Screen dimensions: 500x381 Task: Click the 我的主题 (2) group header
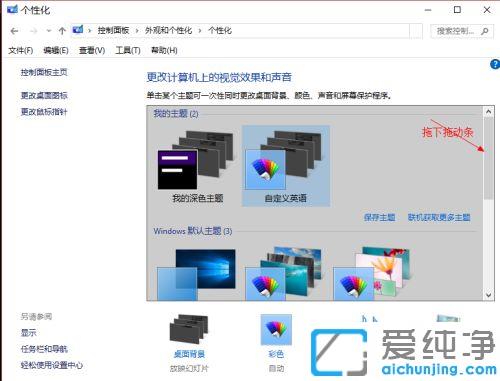point(176,114)
